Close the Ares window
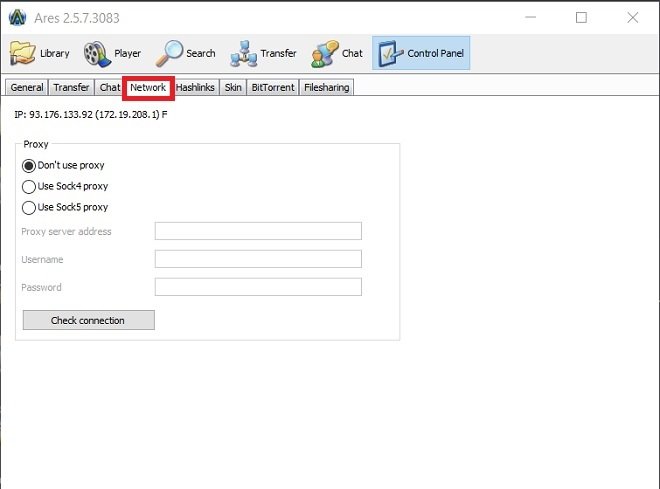 633,18
